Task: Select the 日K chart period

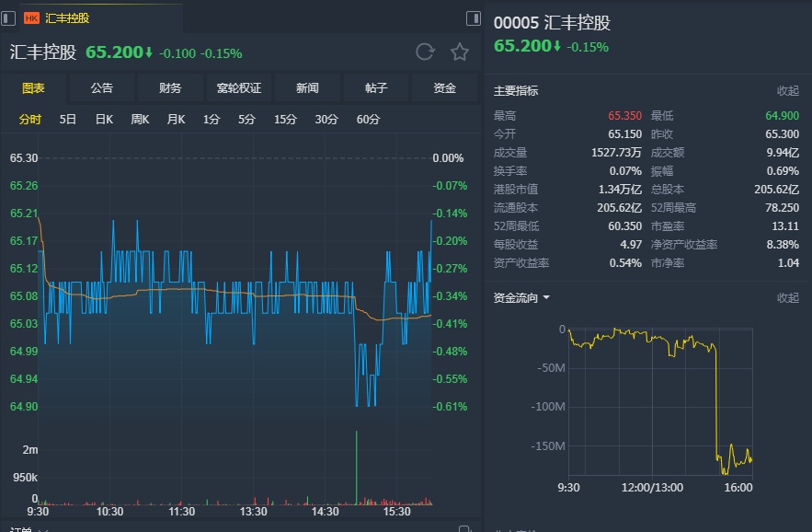Action: [x=104, y=120]
